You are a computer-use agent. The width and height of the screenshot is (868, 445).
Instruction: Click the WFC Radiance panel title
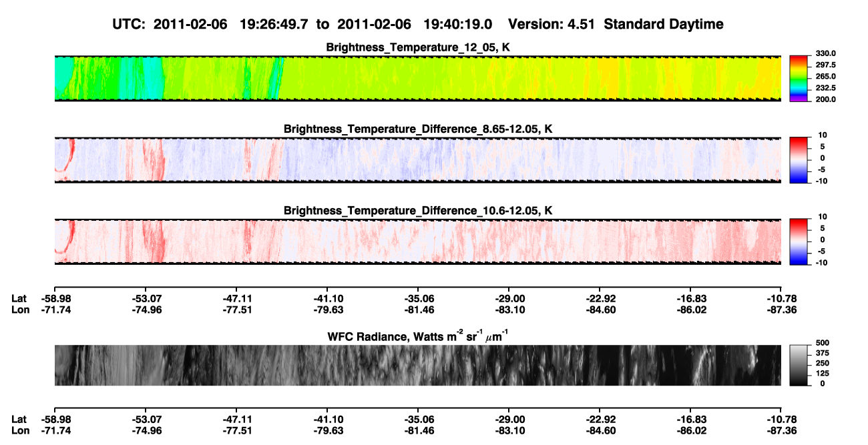point(418,336)
